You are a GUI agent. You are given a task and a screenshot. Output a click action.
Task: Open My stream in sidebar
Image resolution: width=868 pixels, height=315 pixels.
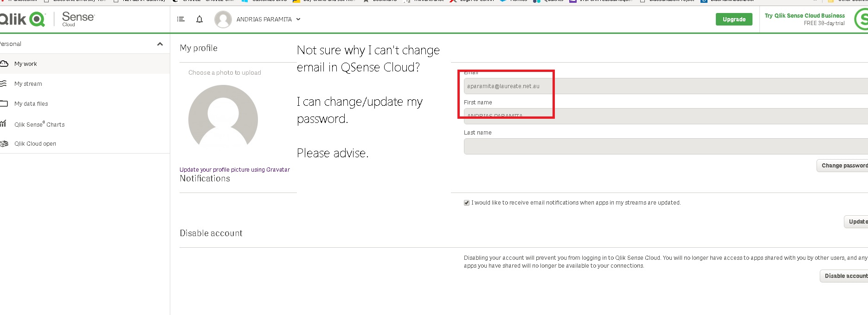coord(28,84)
